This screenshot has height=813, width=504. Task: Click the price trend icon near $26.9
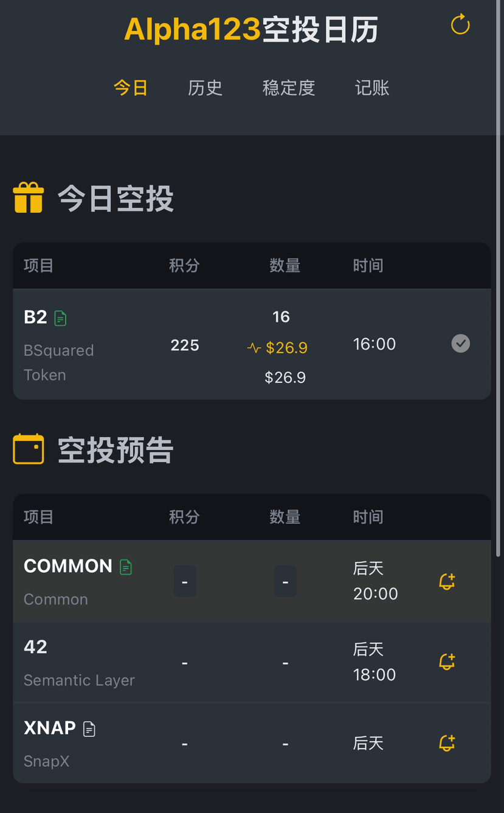click(254, 348)
